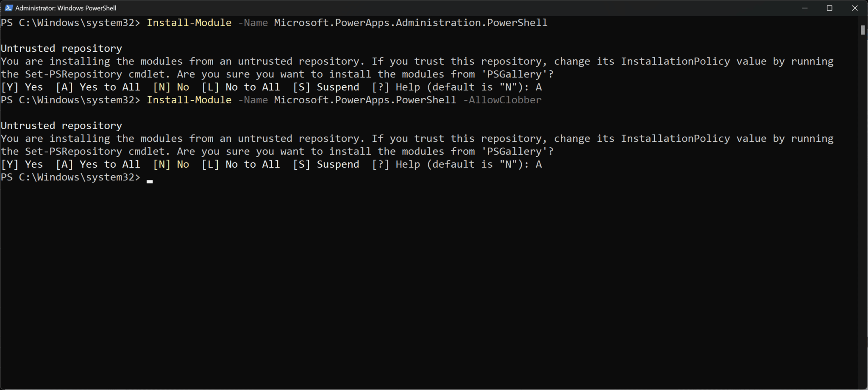Click the -Name parameter of the second command
This screenshot has height=390, width=868.
coord(253,100)
